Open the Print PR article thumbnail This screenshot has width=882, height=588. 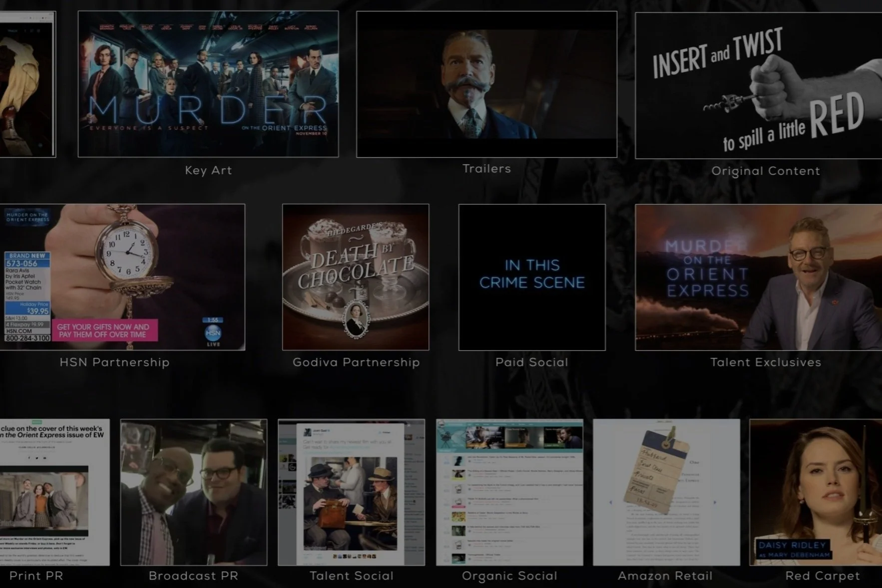coord(54,492)
